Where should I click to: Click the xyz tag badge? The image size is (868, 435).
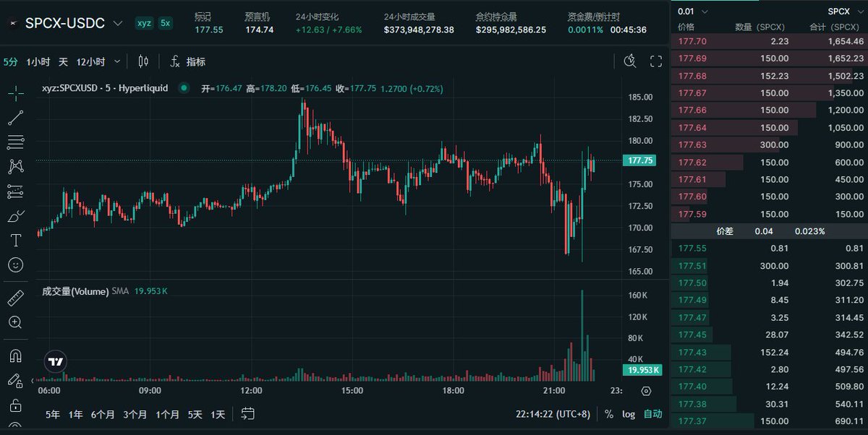coord(144,24)
